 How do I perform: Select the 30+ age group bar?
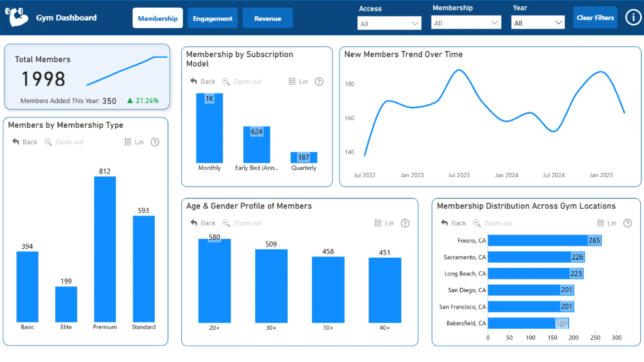271,286
